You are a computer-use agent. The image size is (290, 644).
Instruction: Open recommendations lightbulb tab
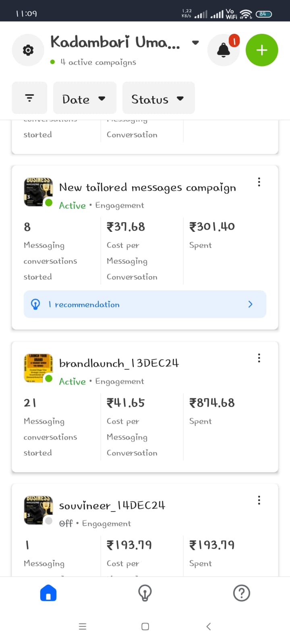(145, 593)
